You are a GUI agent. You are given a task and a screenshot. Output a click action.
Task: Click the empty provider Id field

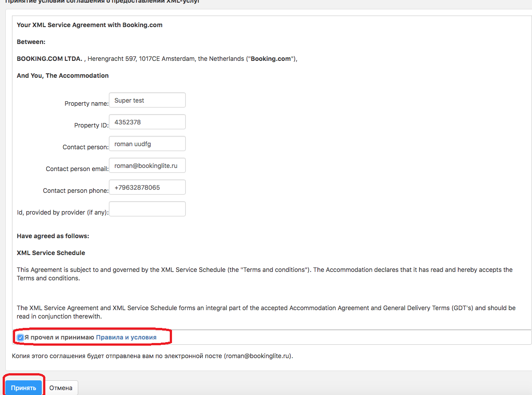[x=147, y=209]
